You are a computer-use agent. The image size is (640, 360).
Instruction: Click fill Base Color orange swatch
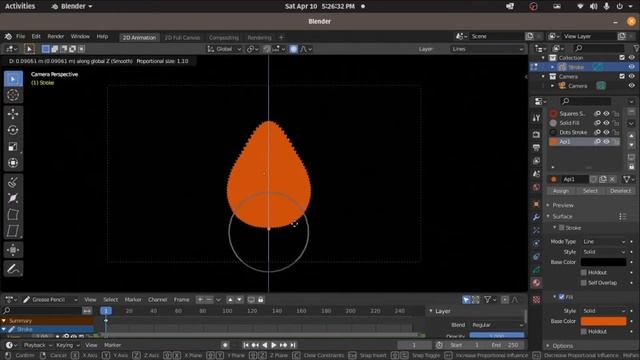603,321
